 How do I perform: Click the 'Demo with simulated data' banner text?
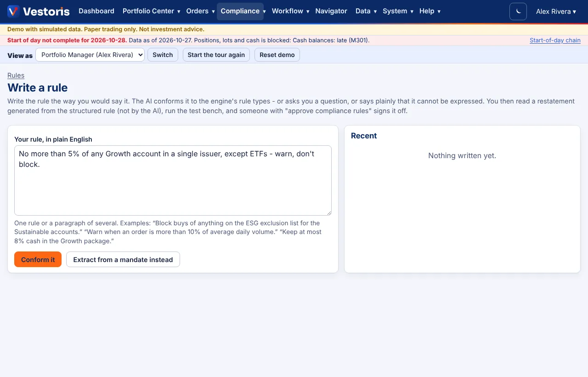(x=106, y=29)
